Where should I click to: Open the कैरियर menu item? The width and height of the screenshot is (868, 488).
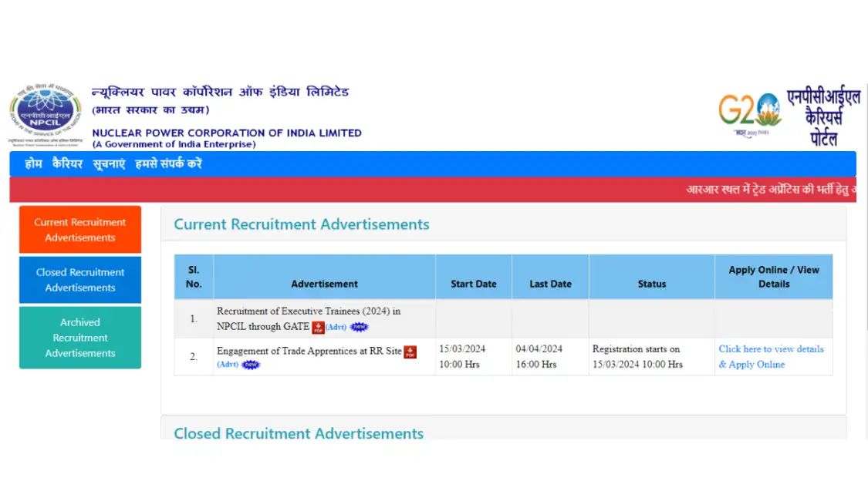[x=67, y=164]
